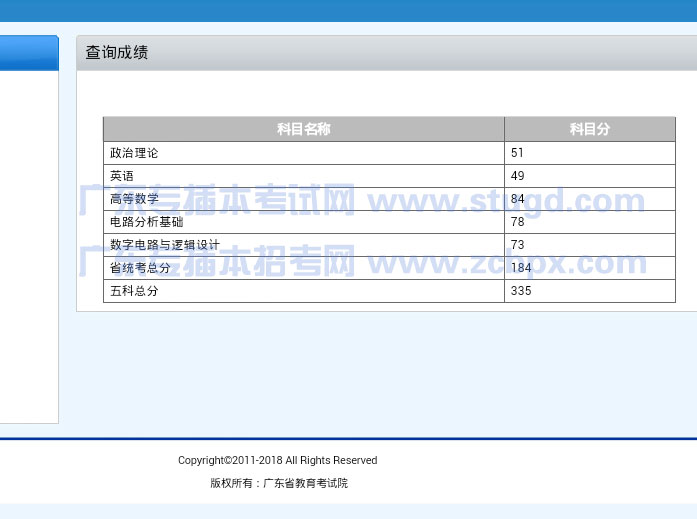This screenshot has width=697, height=519.
Task: Click the 政治理论 subject cell
Action: tap(304, 153)
